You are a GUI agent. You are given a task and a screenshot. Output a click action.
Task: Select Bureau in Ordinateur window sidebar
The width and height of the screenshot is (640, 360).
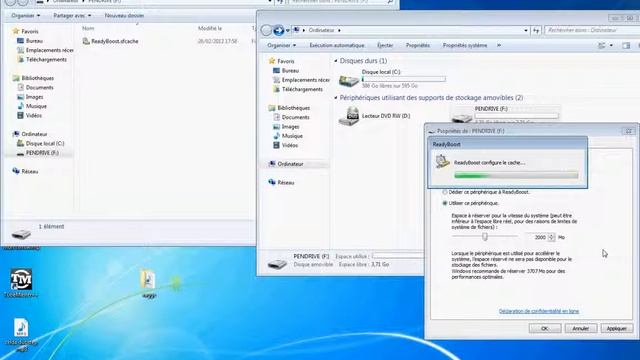(x=286, y=71)
